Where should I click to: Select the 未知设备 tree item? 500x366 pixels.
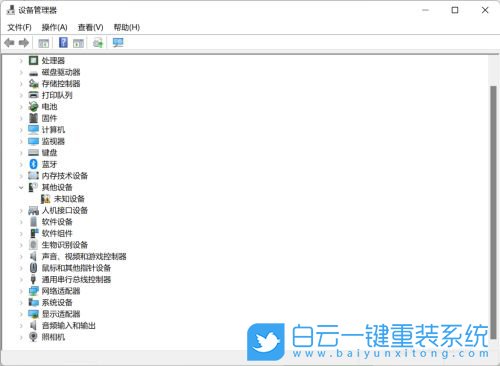(69, 199)
